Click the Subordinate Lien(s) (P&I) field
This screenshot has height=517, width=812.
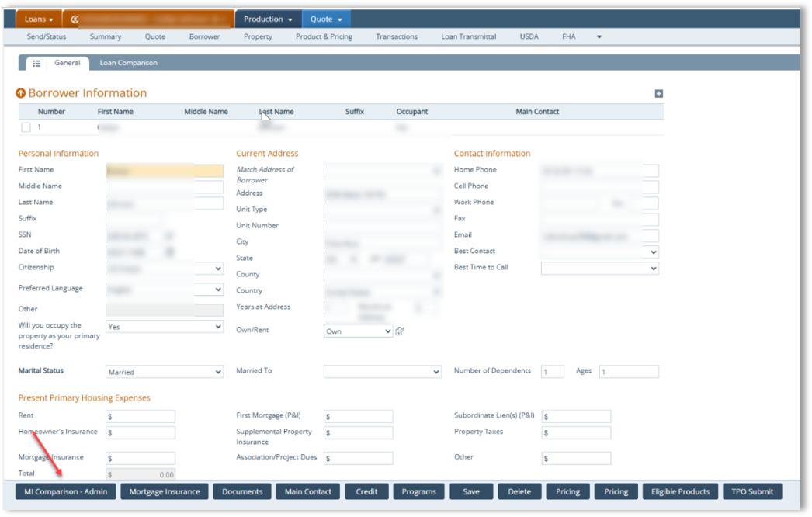click(576, 417)
